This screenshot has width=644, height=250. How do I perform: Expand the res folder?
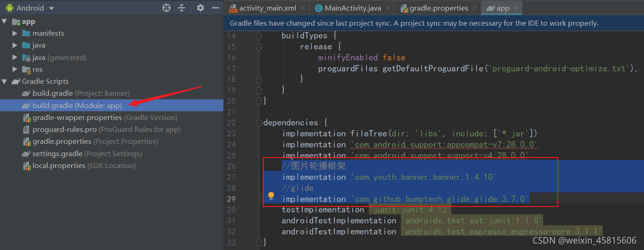tap(15, 69)
